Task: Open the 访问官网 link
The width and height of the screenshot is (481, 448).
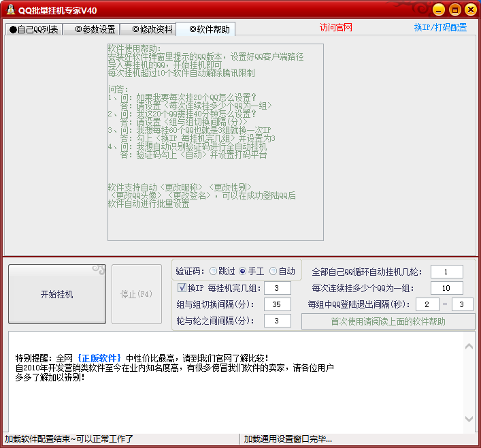Action: [x=336, y=28]
